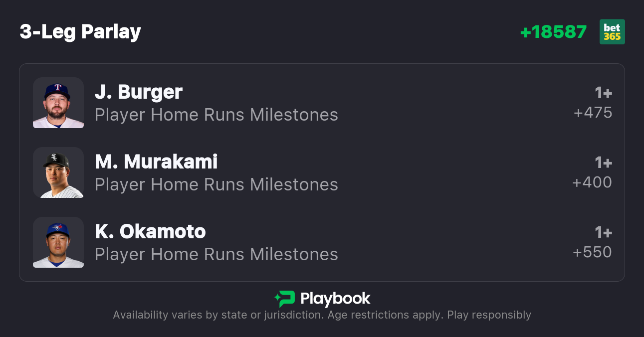Click the 3-Leg Parlay title
644x337 pixels.
click(80, 32)
